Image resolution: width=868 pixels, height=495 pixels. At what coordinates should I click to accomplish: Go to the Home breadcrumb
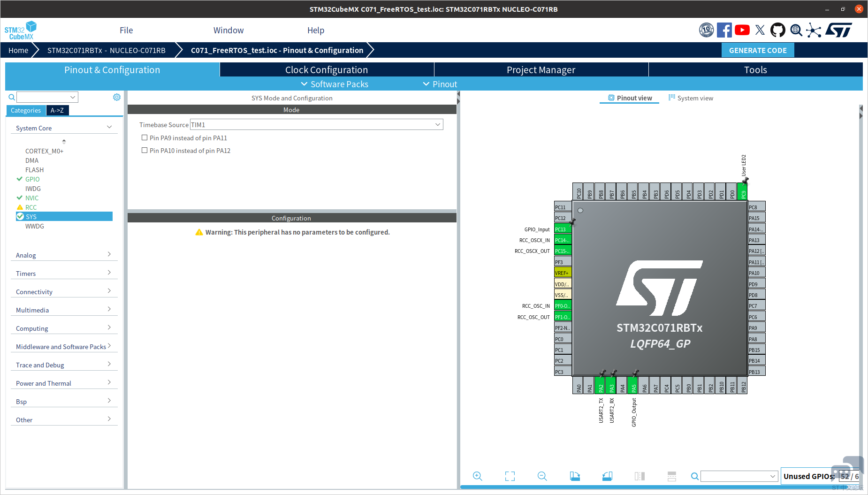tap(18, 50)
